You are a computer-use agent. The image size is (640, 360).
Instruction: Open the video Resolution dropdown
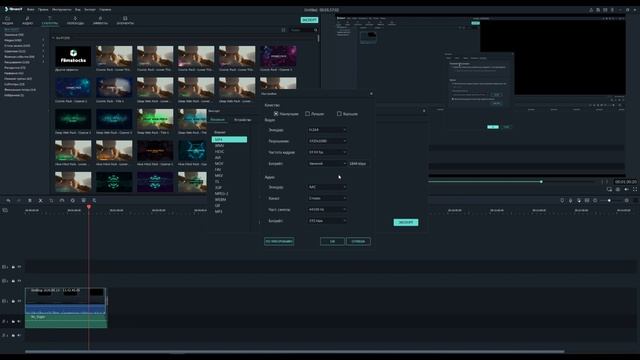[327, 141]
